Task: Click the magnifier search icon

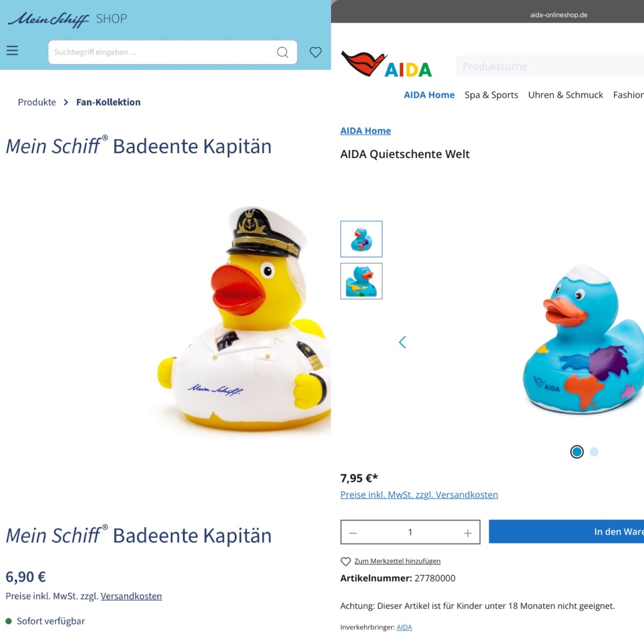Action: pos(283,52)
